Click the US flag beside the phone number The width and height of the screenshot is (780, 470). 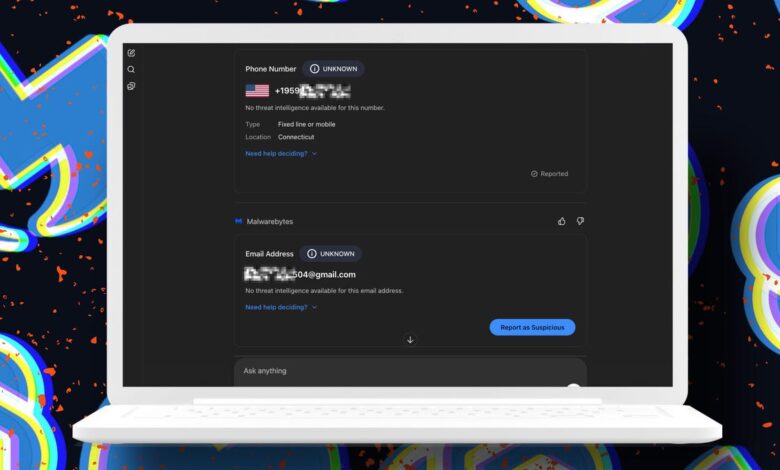click(257, 91)
